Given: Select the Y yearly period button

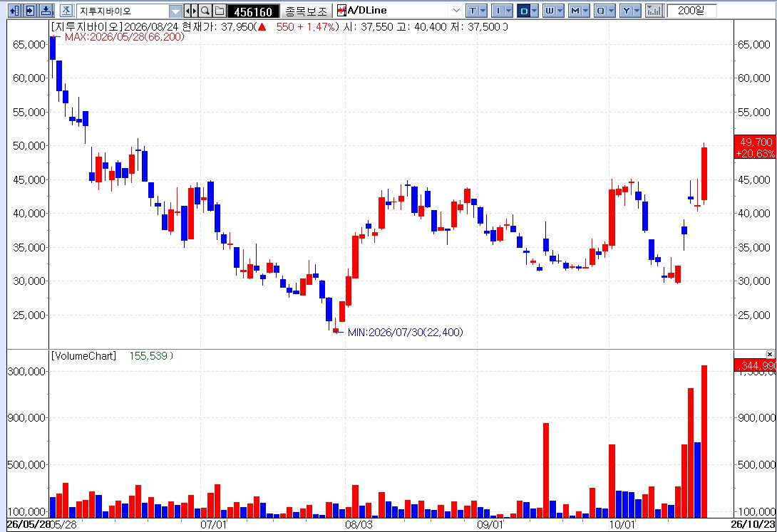Looking at the screenshot, I should [626, 11].
